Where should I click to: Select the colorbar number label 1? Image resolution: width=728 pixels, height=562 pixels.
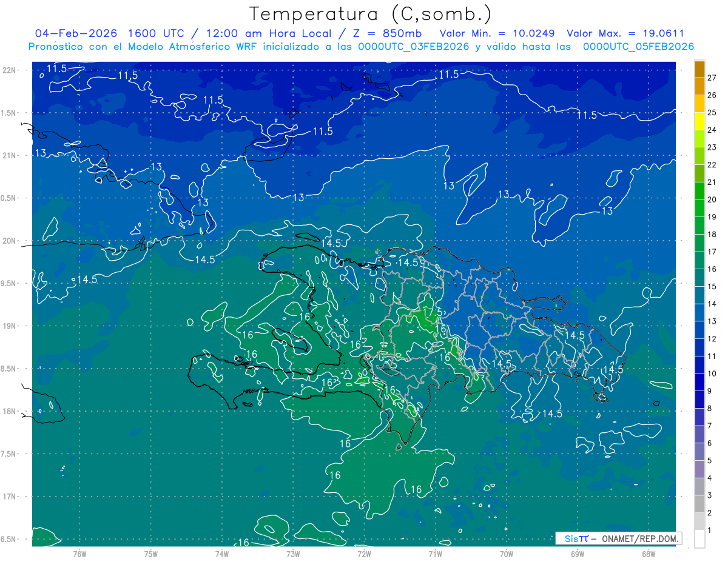coord(710,530)
